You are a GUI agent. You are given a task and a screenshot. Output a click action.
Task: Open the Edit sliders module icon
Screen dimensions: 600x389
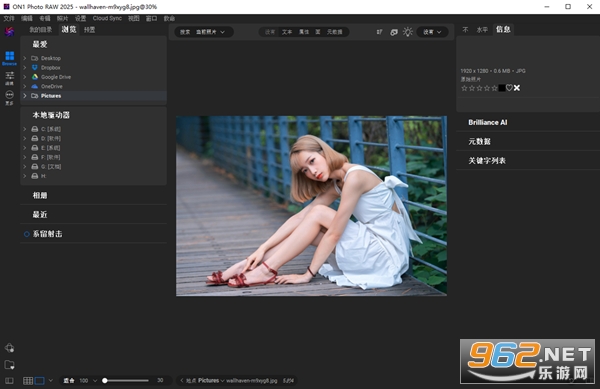10,75
